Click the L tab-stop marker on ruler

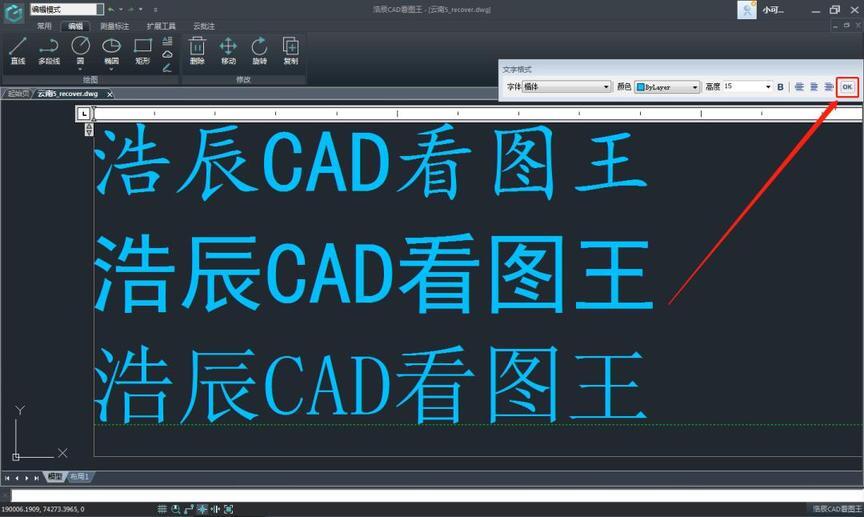[83, 114]
